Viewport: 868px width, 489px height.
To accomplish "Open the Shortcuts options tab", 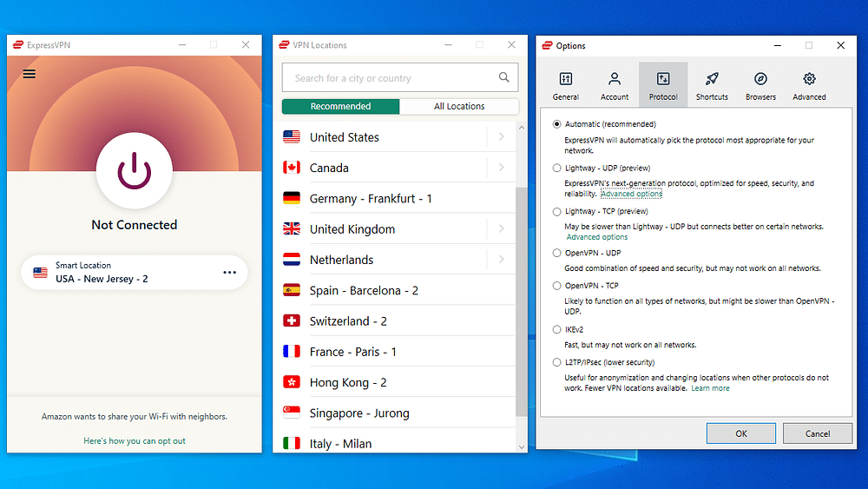I will click(712, 85).
